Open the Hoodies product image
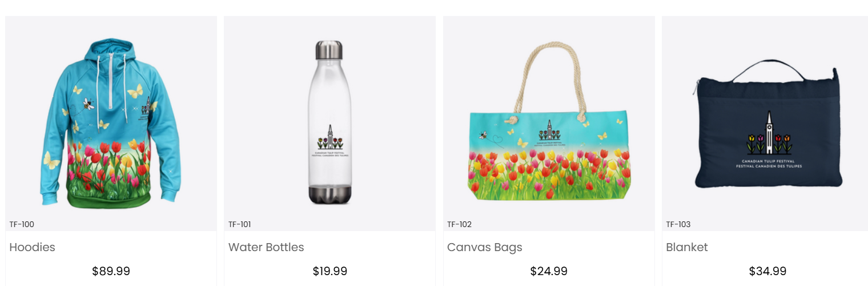This screenshot has width=868, height=286. 111,124
